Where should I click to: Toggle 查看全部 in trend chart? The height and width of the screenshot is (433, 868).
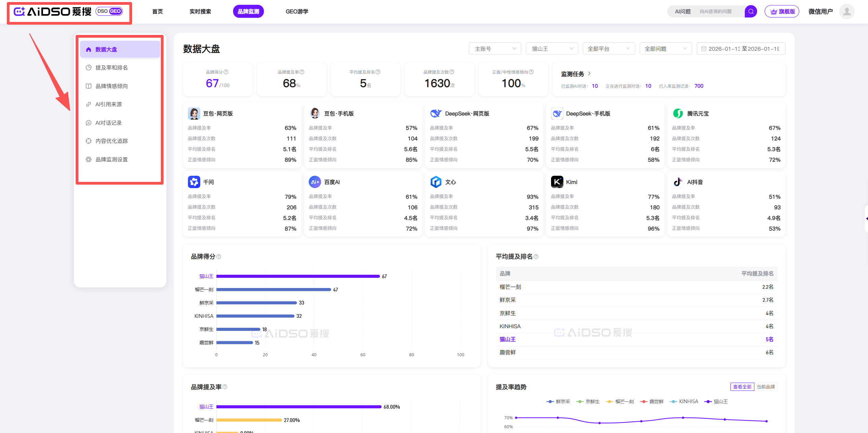tap(742, 387)
